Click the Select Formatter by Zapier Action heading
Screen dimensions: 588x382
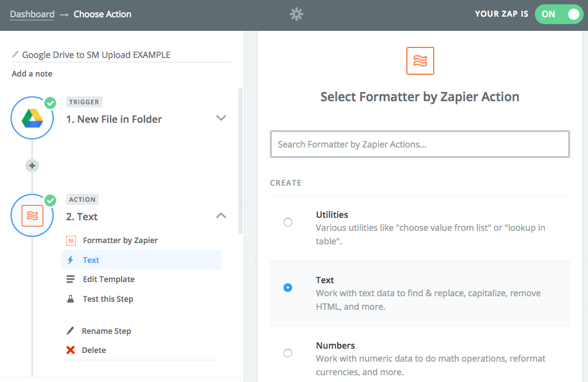420,97
